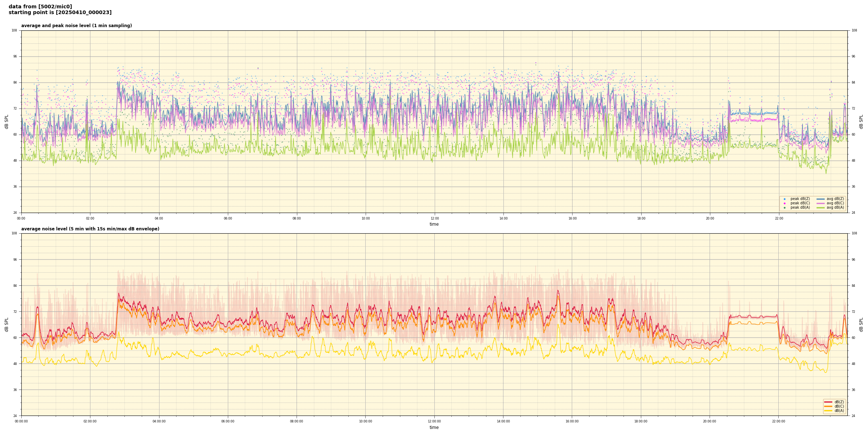Viewport: 868px width, 434px height.
Task: Click the 'average noise level (5 min' chart title
Action: (x=90, y=229)
